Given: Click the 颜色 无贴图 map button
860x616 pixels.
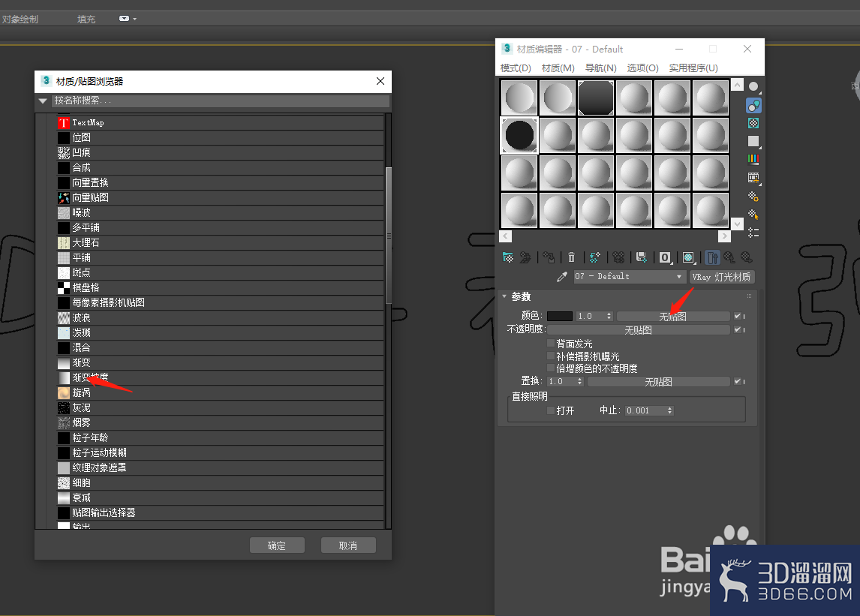Looking at the screenshot, I should [673, 317].
